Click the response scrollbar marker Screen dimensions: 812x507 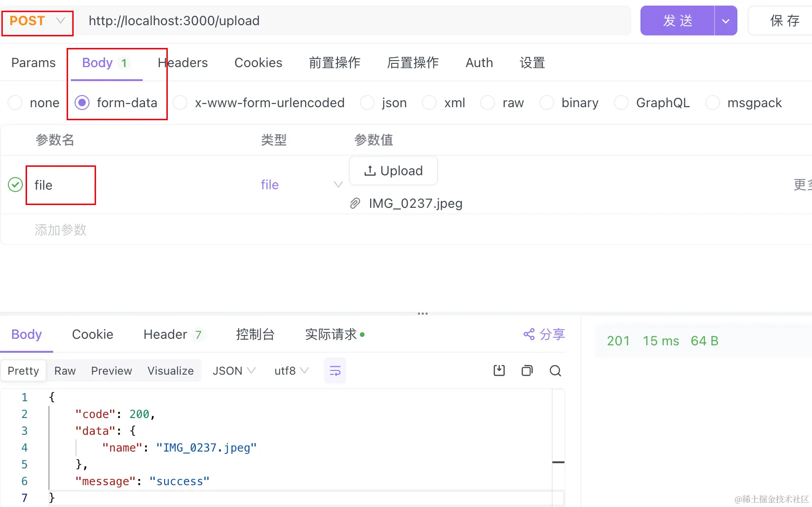(558, 462)
